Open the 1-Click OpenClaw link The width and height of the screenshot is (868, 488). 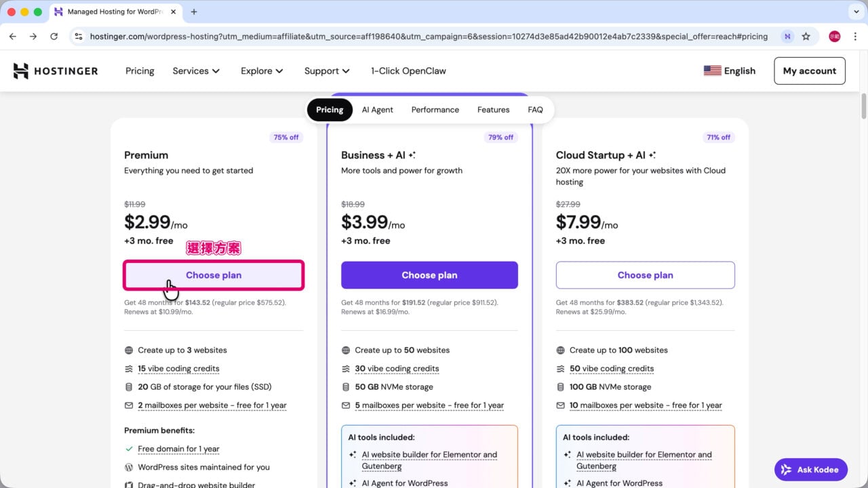[408, 70]
